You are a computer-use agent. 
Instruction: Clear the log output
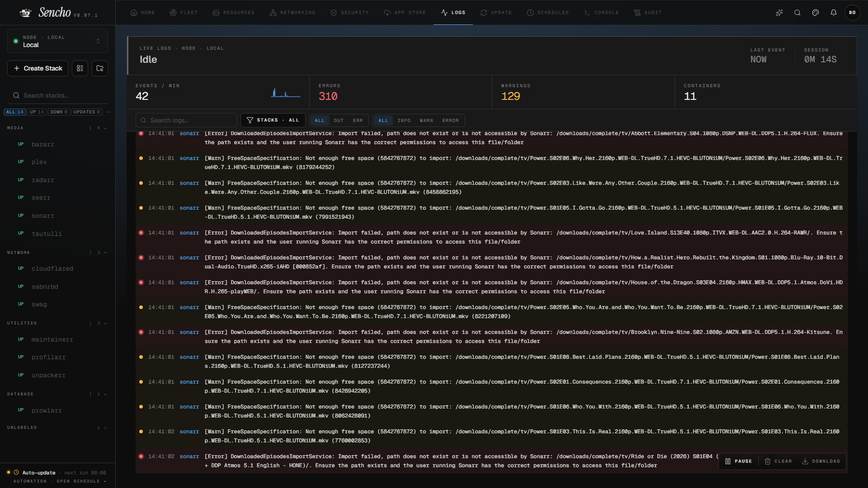click(x=778, y=461)
